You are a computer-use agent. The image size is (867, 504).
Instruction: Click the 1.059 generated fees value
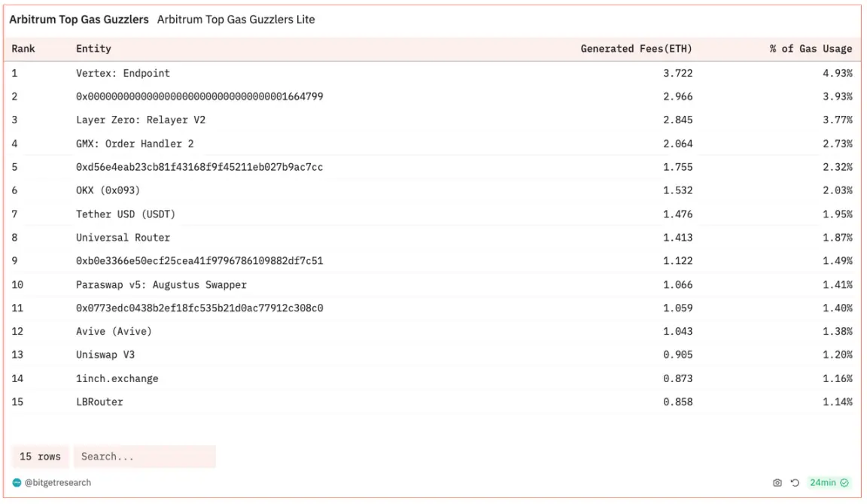point(678,308)
